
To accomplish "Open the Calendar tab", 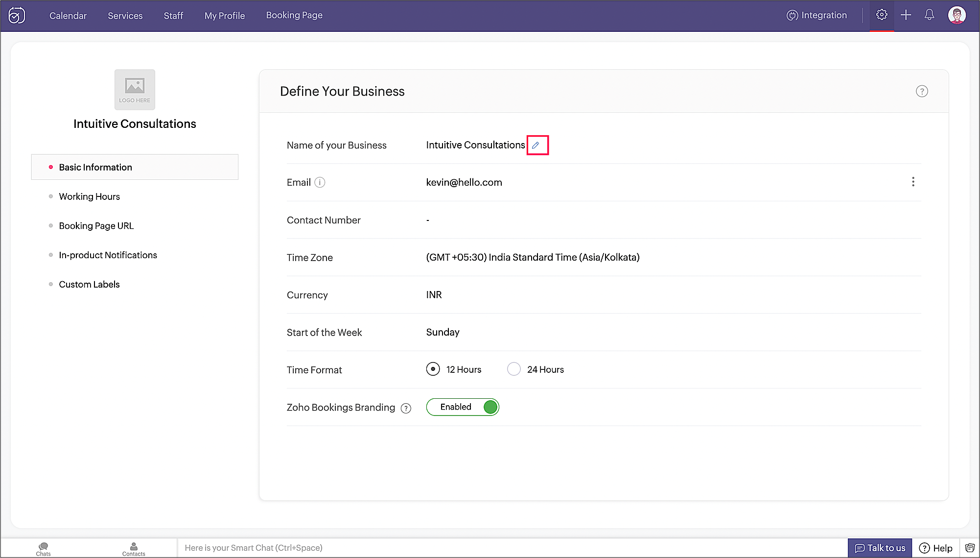I will (68, 15).
